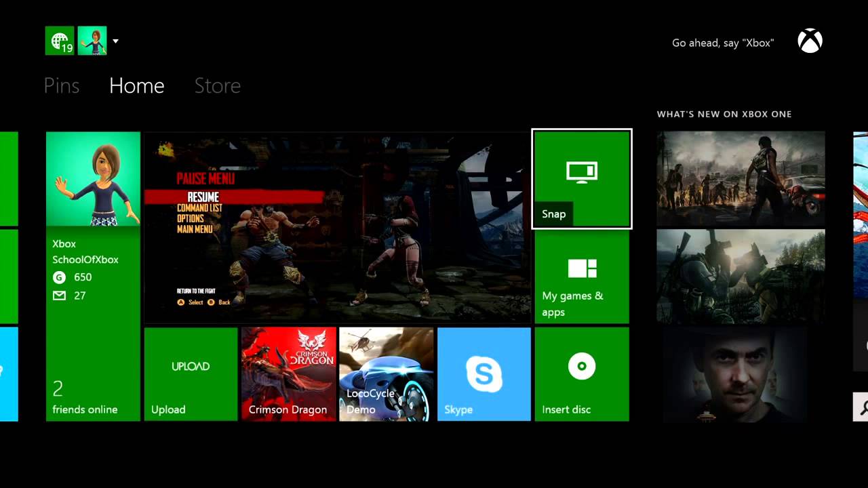This screenshot has width=868, height=488.
Task: Select the Insert disc tile
Action: click(582, 374)
